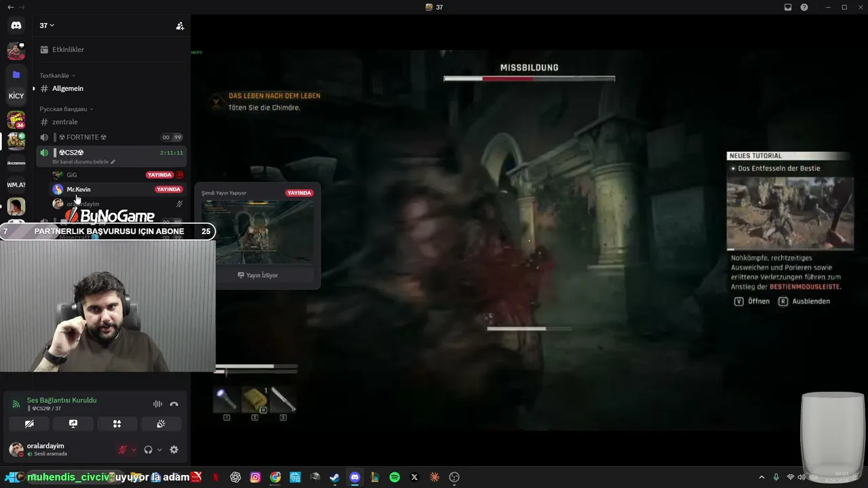Open the stream preview thumbnail

pos(258,232)
